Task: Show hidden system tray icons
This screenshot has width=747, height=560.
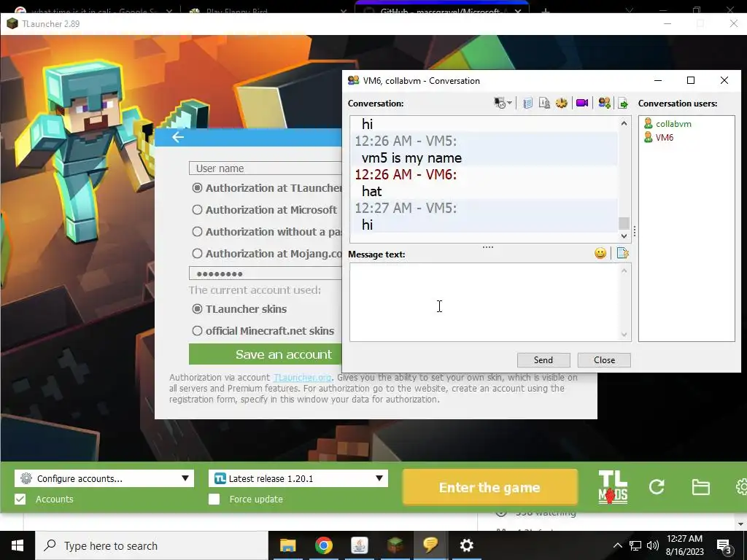Action: 617,545
